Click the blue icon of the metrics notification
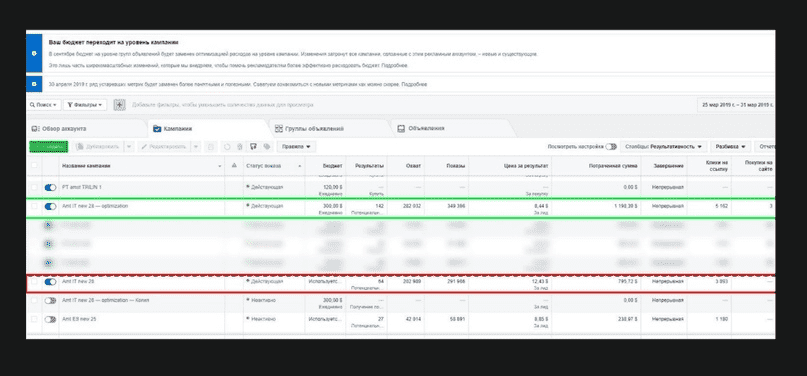Viewport: 807px width, 376px height. point(34,83)
